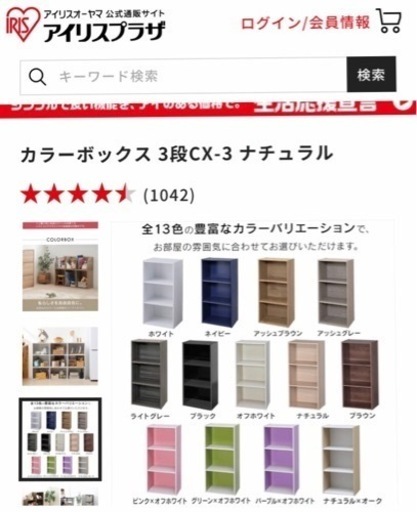Click the ネイビー navy color box
The image size is (417, 512).
pyautogui.click(x=219, y=292)
